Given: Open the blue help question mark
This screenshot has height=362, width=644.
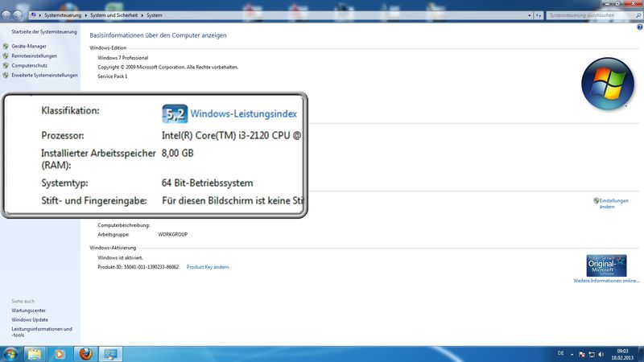Looking at the screenshot, I should click(639, 27).
